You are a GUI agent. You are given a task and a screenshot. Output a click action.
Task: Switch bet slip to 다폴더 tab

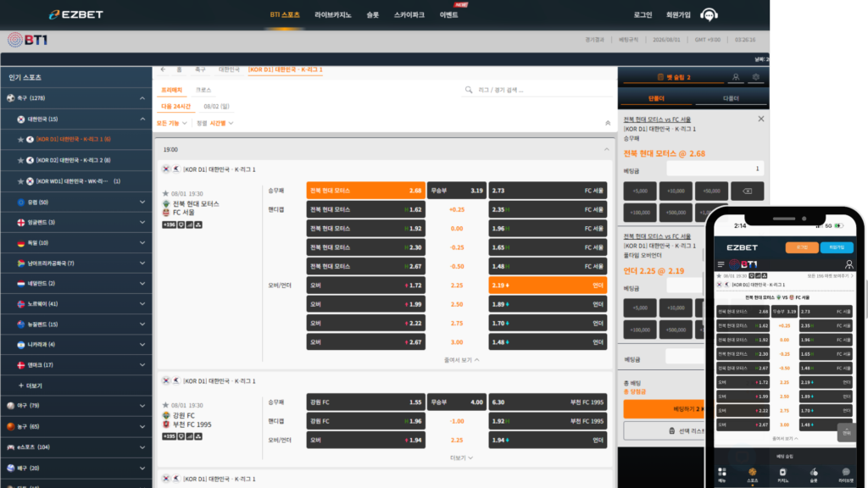tap(731, 98)
